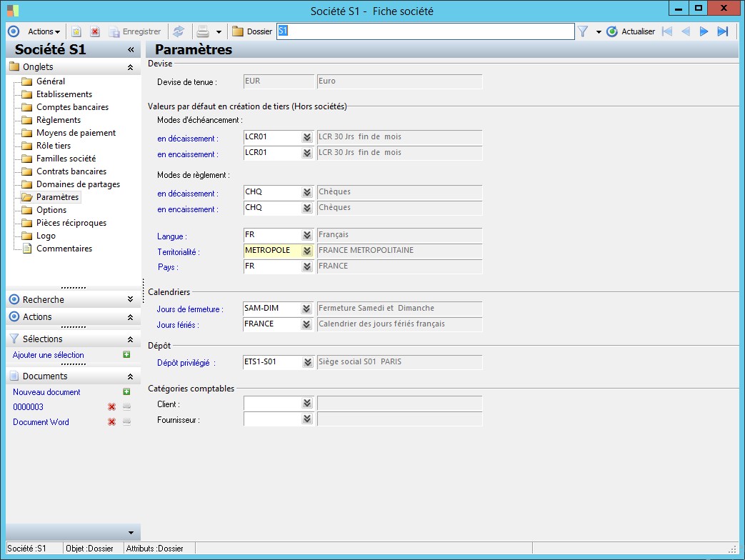Open the Actions toolbar menu
The image size is (745, 560).
[44, 31]
